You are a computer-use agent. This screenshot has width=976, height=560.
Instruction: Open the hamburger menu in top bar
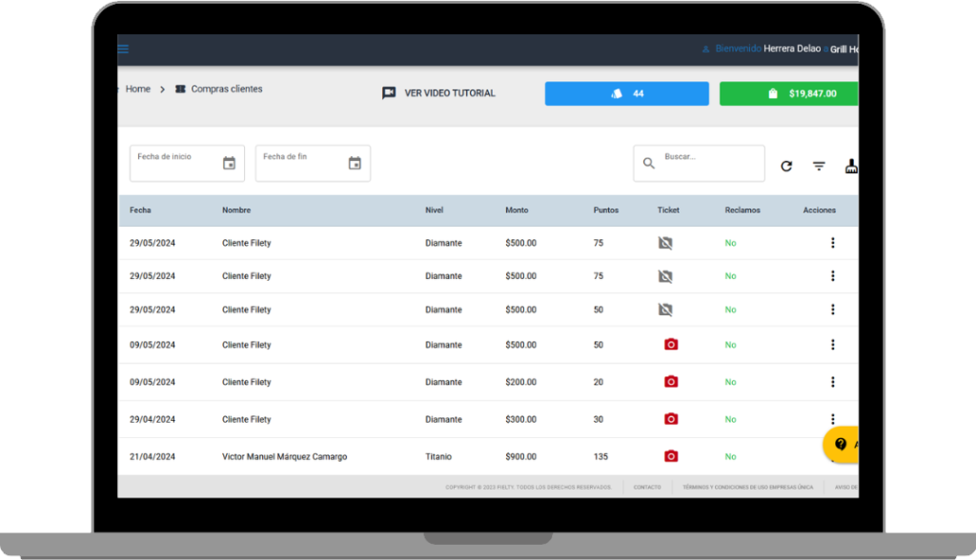[x=123, y=50]
